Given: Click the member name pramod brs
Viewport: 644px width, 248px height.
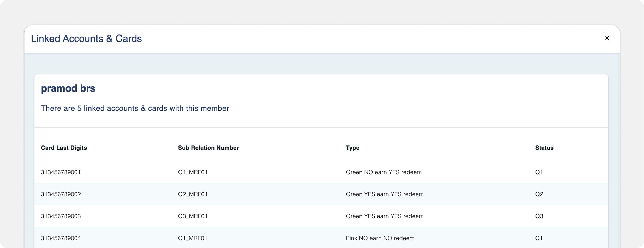Looking at the screenshot, I should tap(68, 88).
